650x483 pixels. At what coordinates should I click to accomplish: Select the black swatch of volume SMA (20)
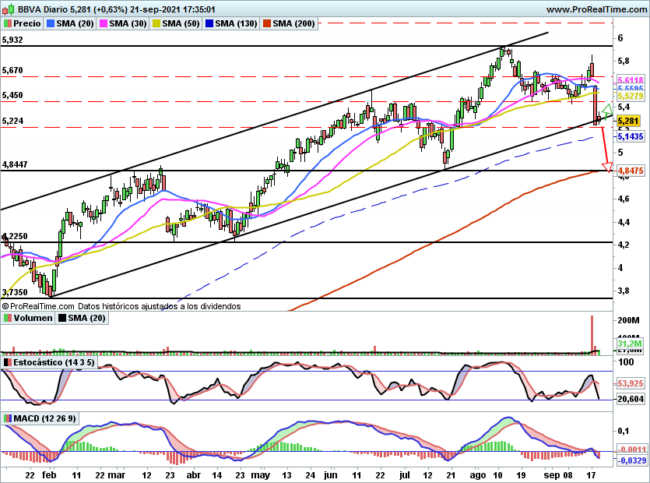[x=62, y=318]
